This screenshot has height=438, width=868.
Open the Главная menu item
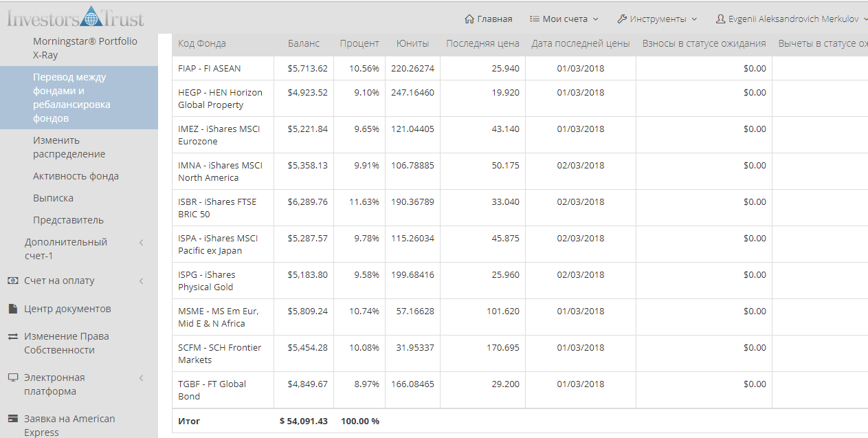point(489,19)
